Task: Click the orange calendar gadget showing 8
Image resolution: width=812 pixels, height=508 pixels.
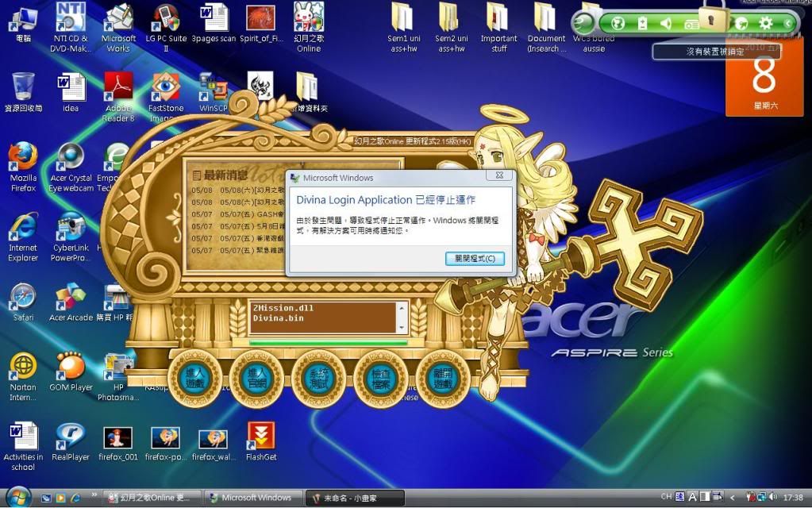Action: (x=764, y=78)
